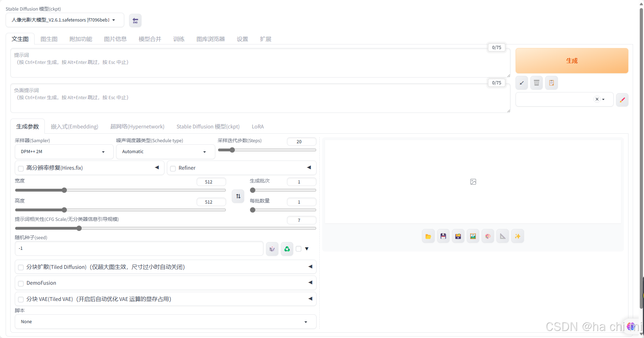Image resolution: width=644 pixels, height=338 pixels.
Task: Click the trash icon to clear prompt
Action: [x=536, y=83]
